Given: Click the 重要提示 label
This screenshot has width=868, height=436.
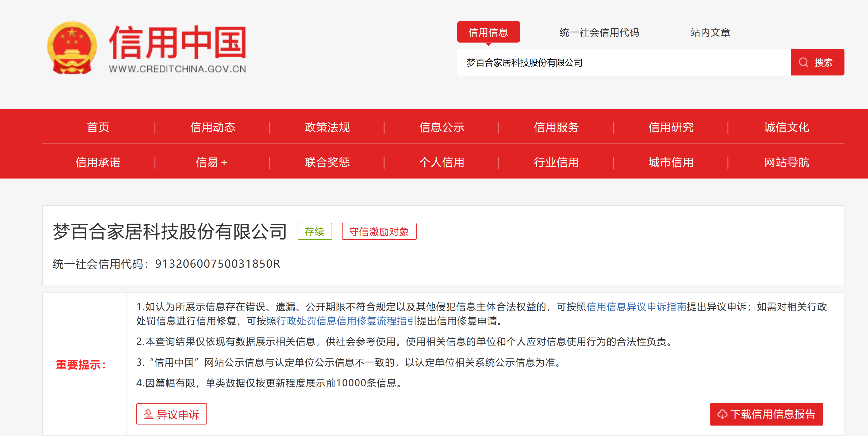Looking at the screenshot, I should click(81, 365).
